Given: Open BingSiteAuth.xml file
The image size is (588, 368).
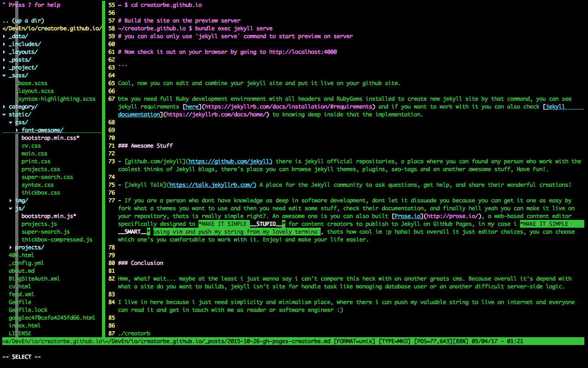Looking at the screenshot, I should point(34,279).
